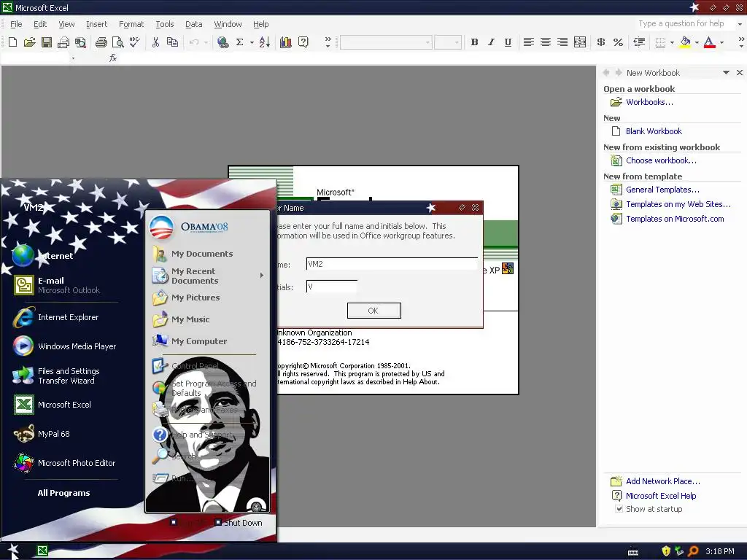This screenshot has width=747, height=560.
Task: Click the Save floppy disk icon
Action: [x=46, y=42]
